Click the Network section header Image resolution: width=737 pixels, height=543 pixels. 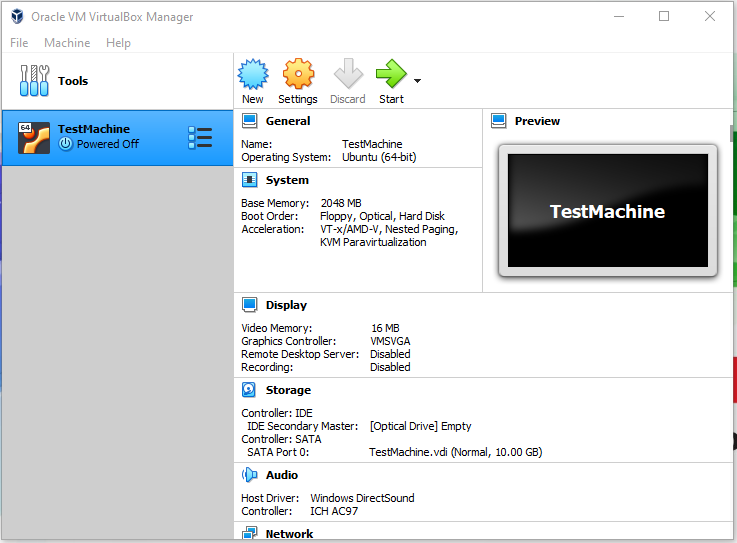289,534
